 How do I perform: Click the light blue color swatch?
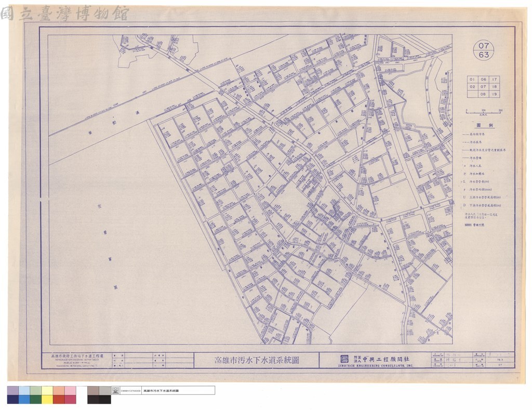[24, 391]
